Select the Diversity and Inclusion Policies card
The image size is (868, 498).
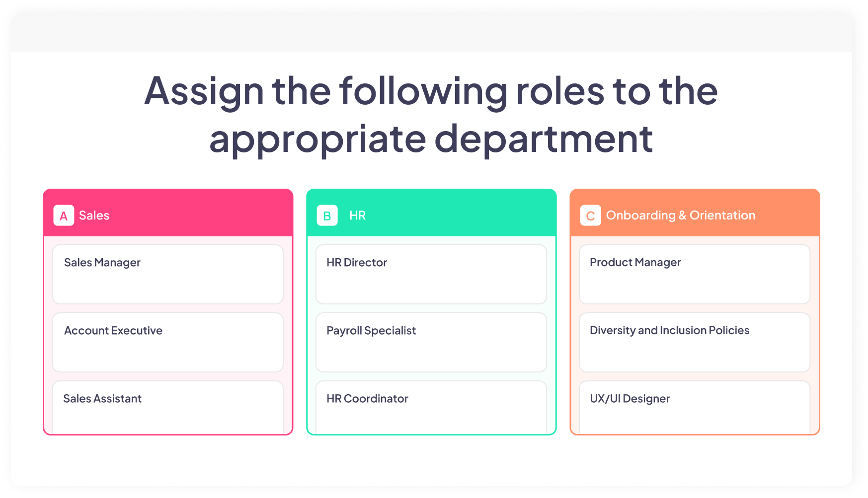pyautogui.click(x=695, y=342)
